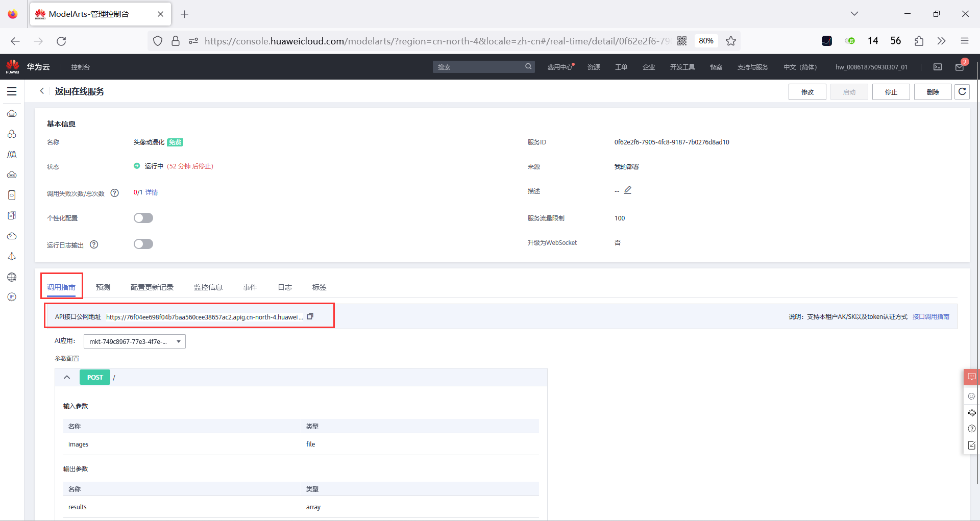Switch to the 配置更新记录 tab

152,287
